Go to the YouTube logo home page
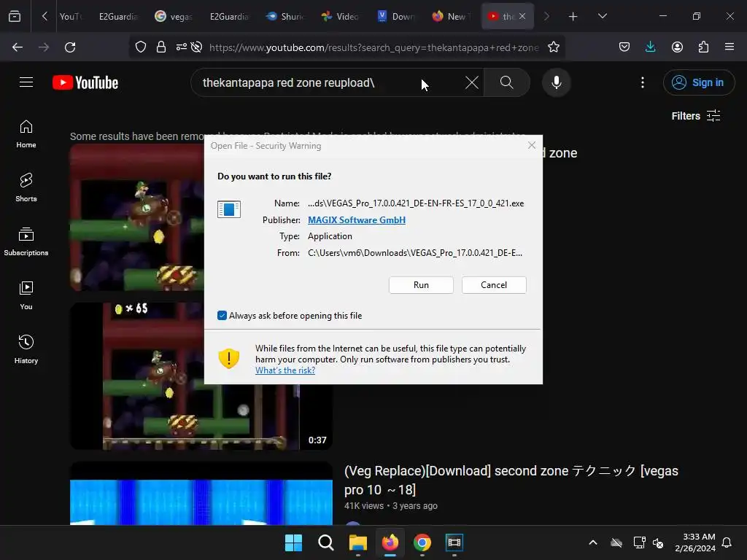 [x=85, y=82]
